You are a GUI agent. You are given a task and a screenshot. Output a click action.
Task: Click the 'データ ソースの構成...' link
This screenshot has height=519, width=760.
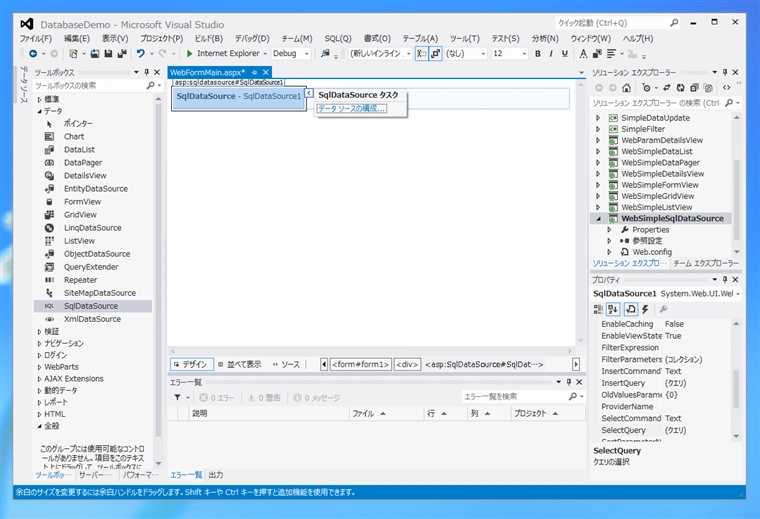pos(351,109)
